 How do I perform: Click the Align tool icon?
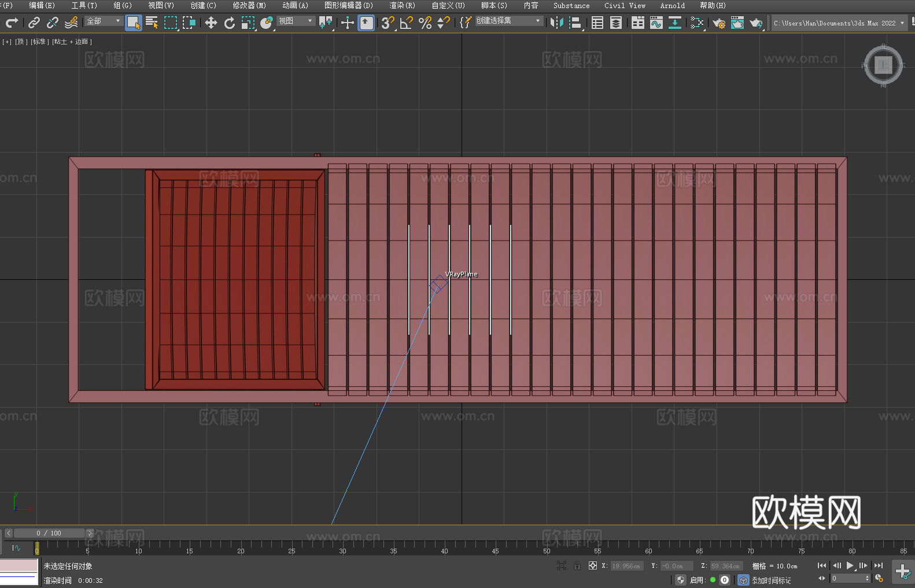pos(575,23)
